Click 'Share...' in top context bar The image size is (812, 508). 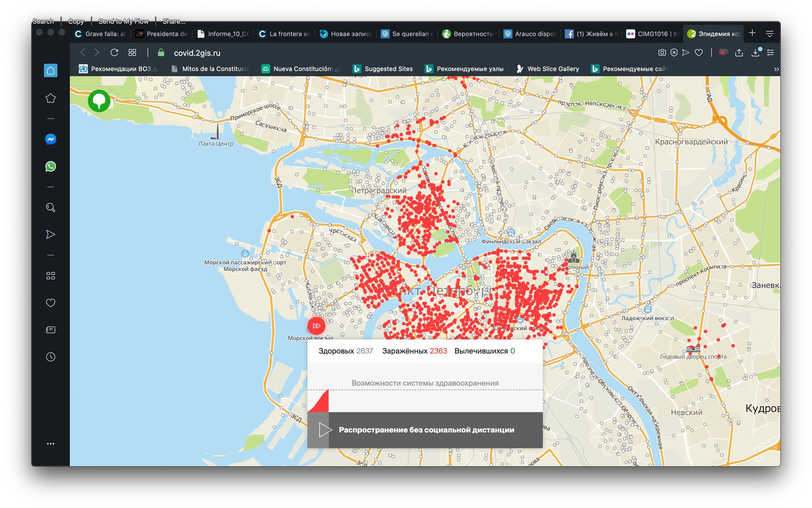(x=174, y=21)
